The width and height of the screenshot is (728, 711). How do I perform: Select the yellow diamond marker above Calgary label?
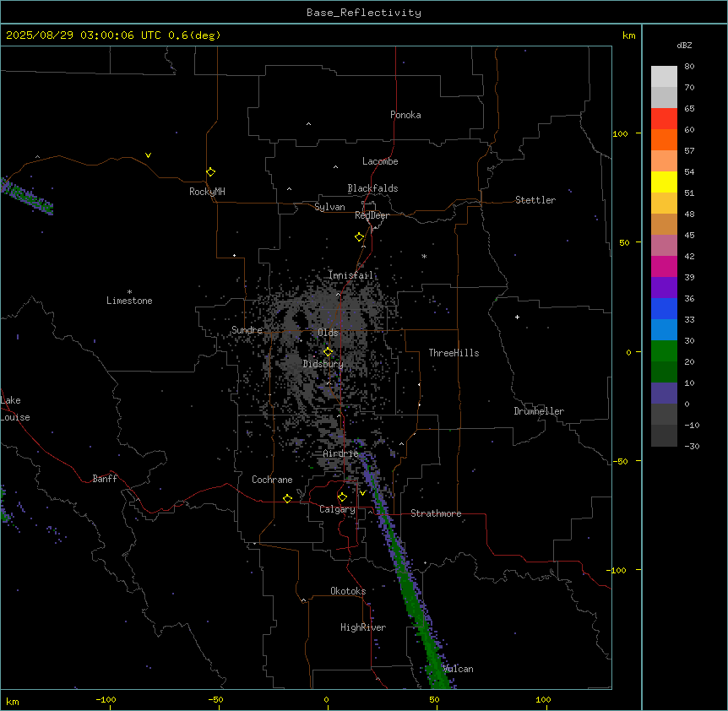click(x=342, y=497)
